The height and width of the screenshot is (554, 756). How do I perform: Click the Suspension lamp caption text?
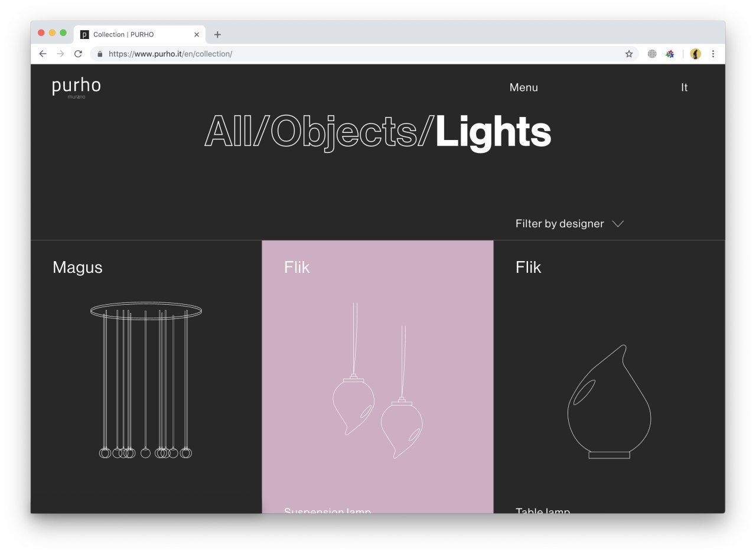pos(327,510)
